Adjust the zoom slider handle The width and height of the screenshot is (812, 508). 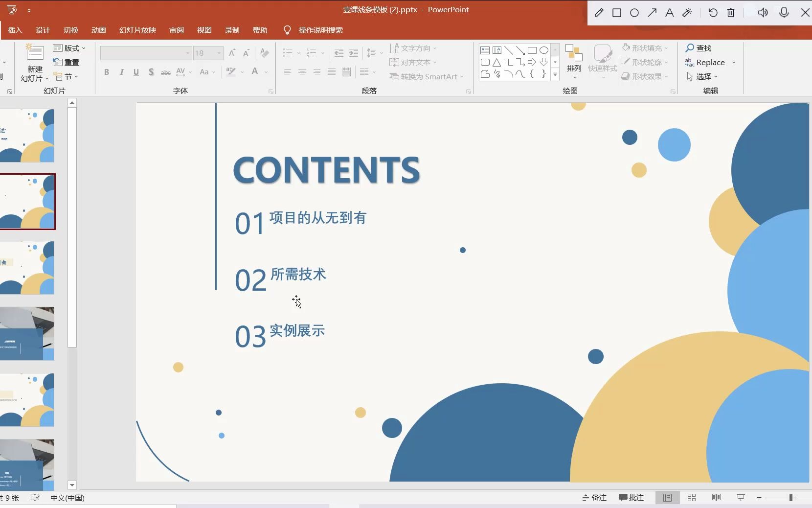791,497
